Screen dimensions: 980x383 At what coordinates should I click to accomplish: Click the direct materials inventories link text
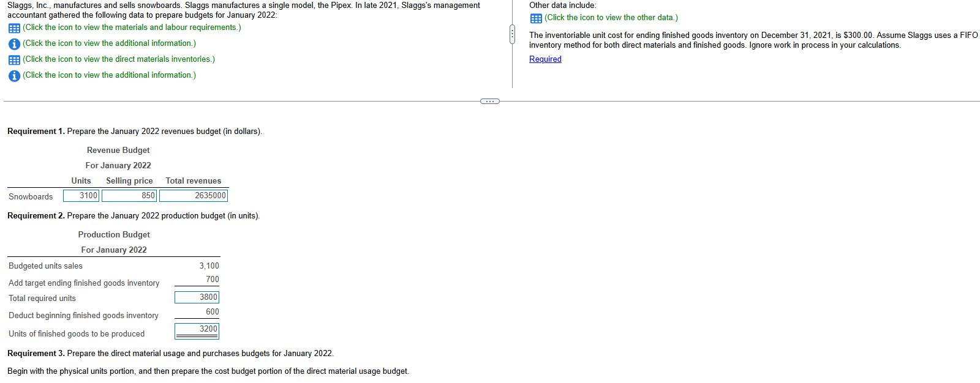pos(119,59)
